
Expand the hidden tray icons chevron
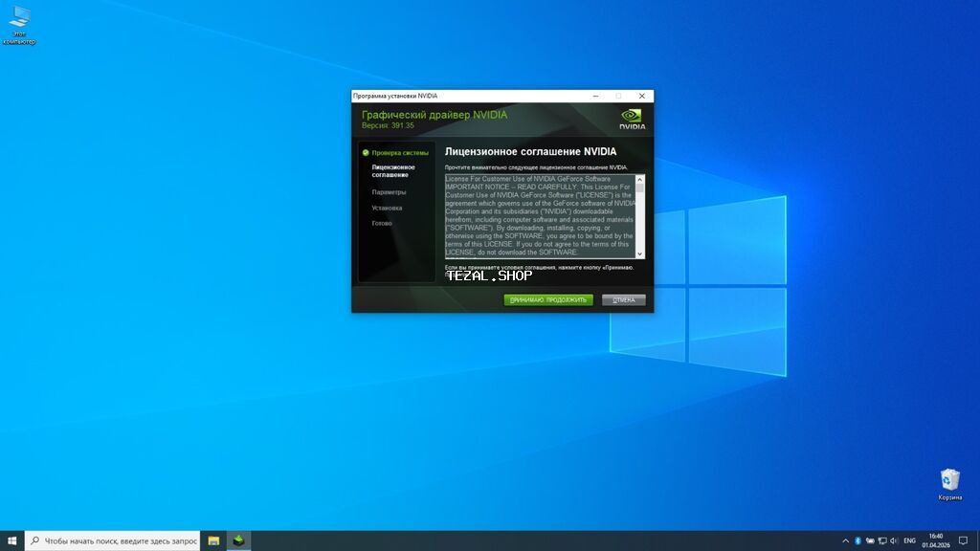pyautogui.click(x=845, y=540)
